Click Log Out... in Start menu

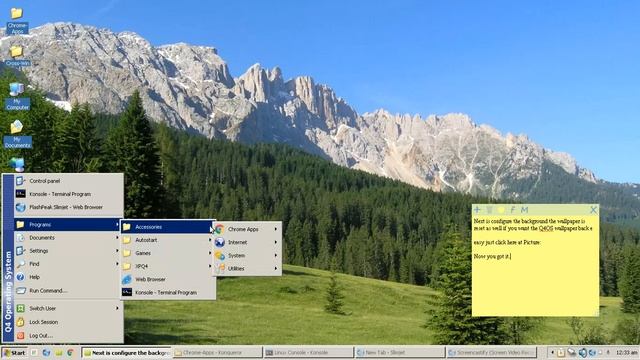coord(69,335)
